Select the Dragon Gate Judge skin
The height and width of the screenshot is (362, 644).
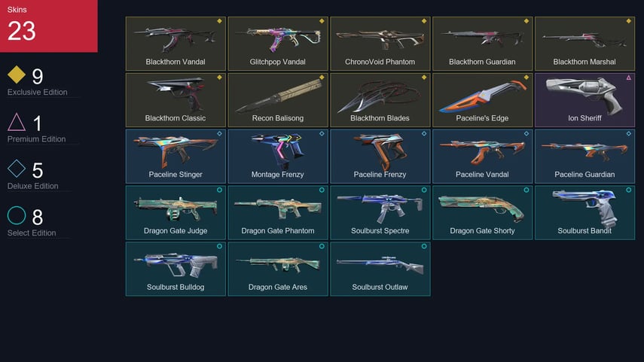[175, 212]
